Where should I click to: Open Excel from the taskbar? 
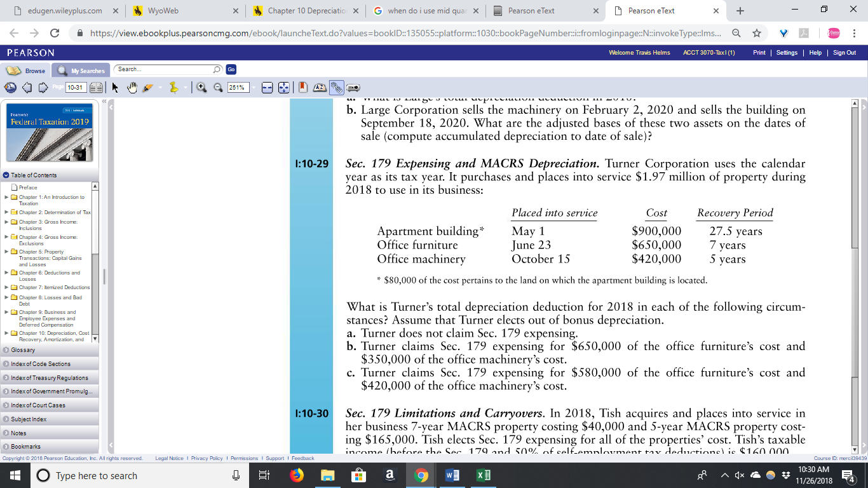coord(482,475)
